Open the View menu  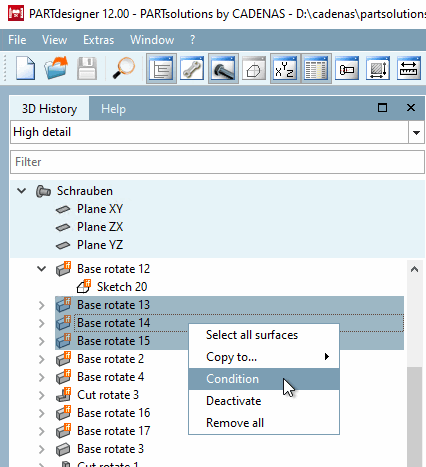click(54, 40)
